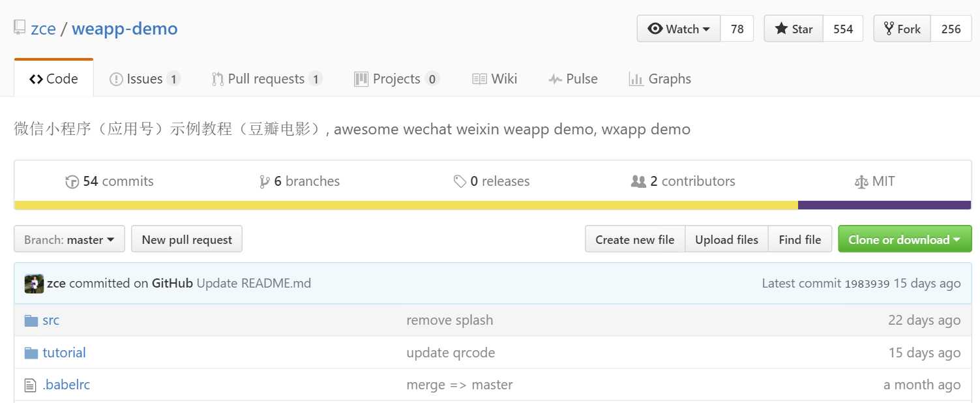Click the history icon beside 54 commits
The image size is (980, 403).
(72, 181)
